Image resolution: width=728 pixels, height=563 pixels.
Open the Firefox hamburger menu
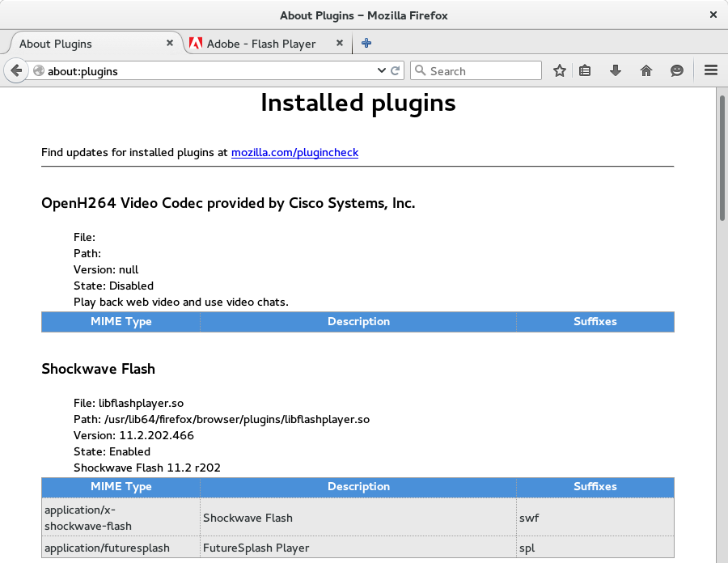(x=711, y=71)
